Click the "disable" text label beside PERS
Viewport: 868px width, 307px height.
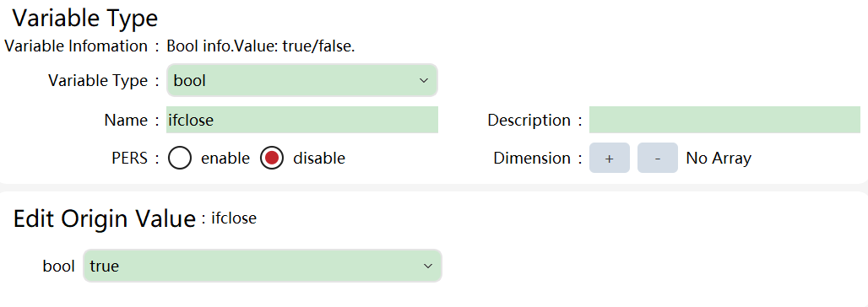click(x=319, y=159)
